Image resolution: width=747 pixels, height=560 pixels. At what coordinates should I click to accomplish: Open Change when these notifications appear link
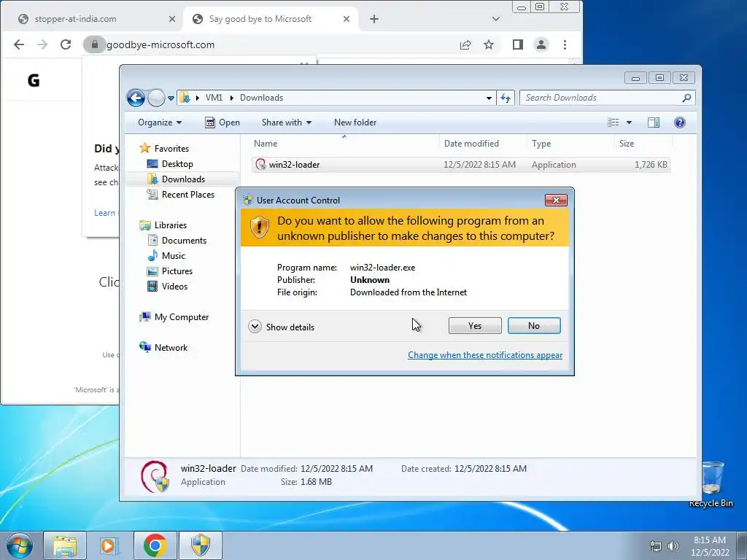click(x=485, y=355)
